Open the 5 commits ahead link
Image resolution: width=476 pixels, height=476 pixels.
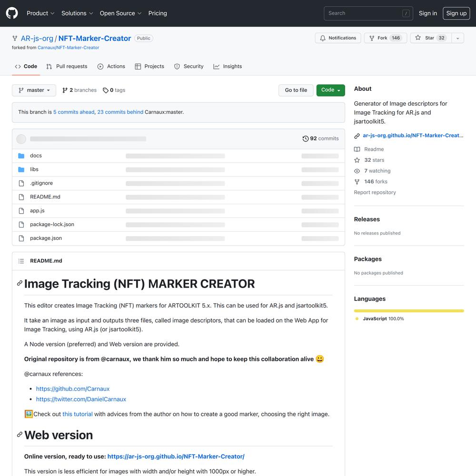(74, 112)
